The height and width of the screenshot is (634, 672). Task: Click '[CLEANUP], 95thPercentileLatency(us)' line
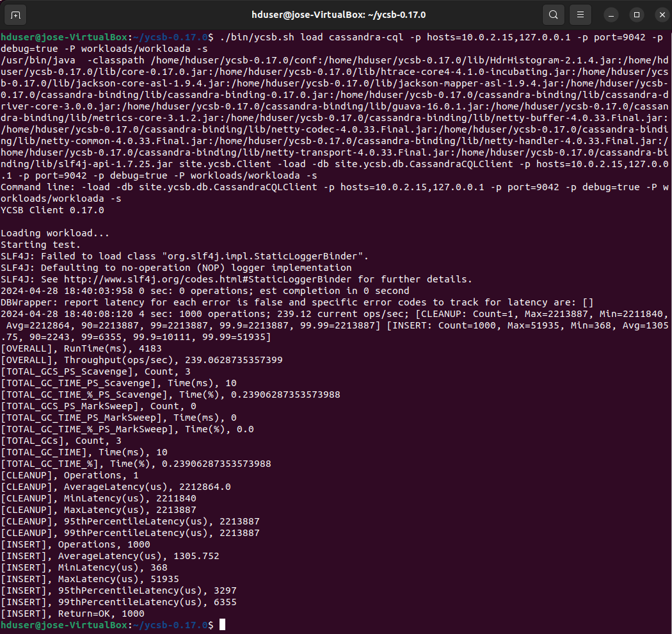click(131, 522)
